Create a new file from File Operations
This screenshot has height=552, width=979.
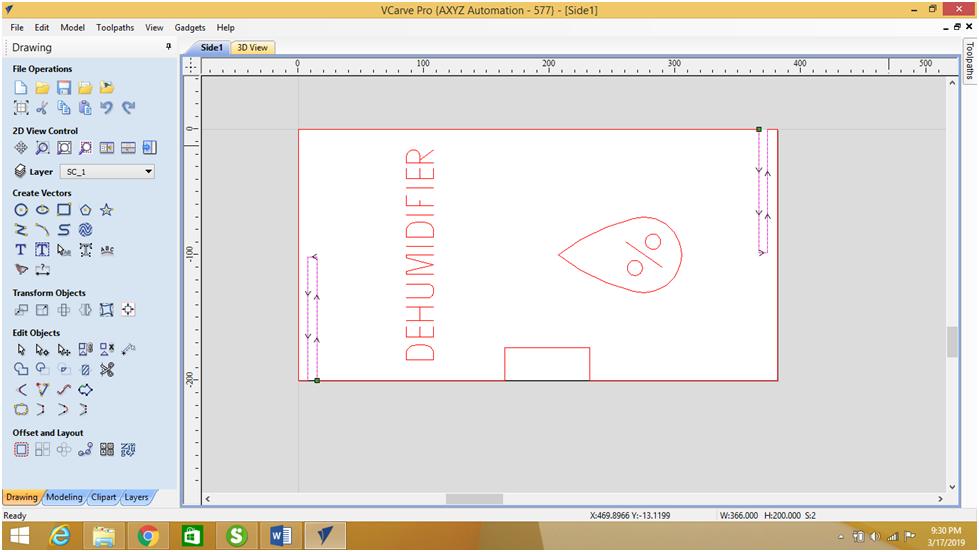pyautogui.click(x=21, y=87)
